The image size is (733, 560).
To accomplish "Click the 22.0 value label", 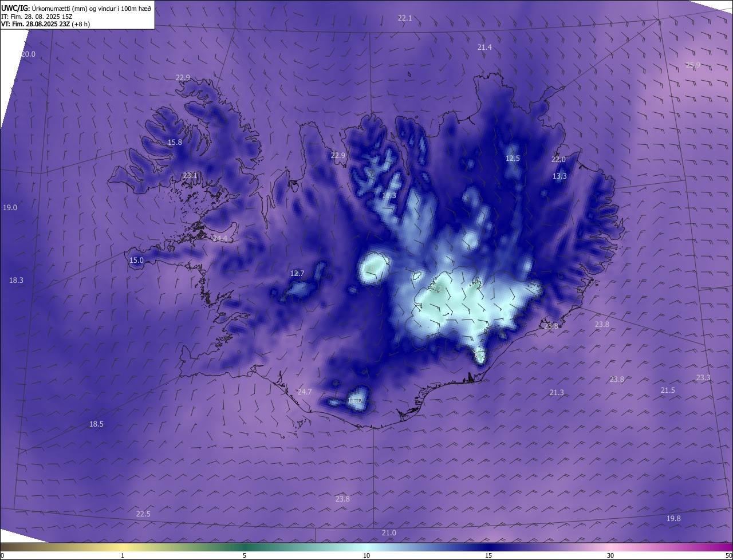I will pos(558,159).
